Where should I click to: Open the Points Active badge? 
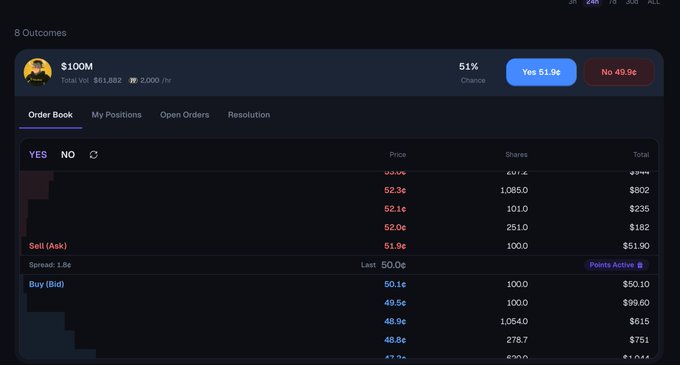(x=616, y=265)
